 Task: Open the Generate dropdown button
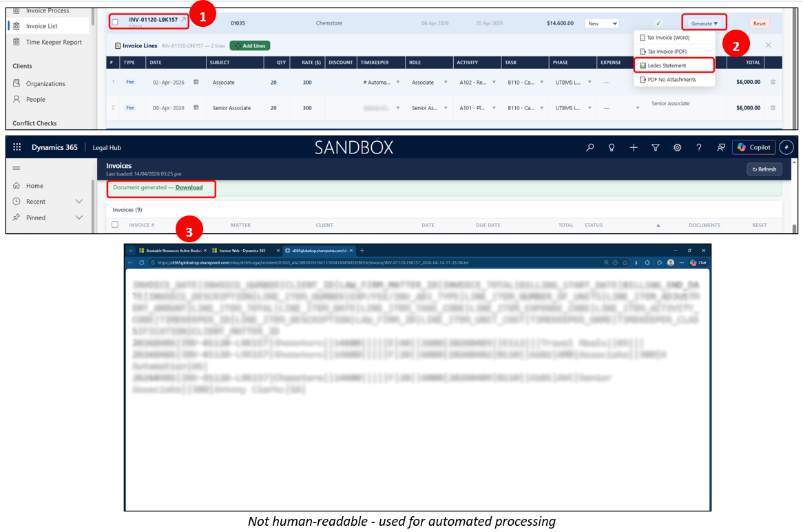pyautogui.click(x=704, y=23)
